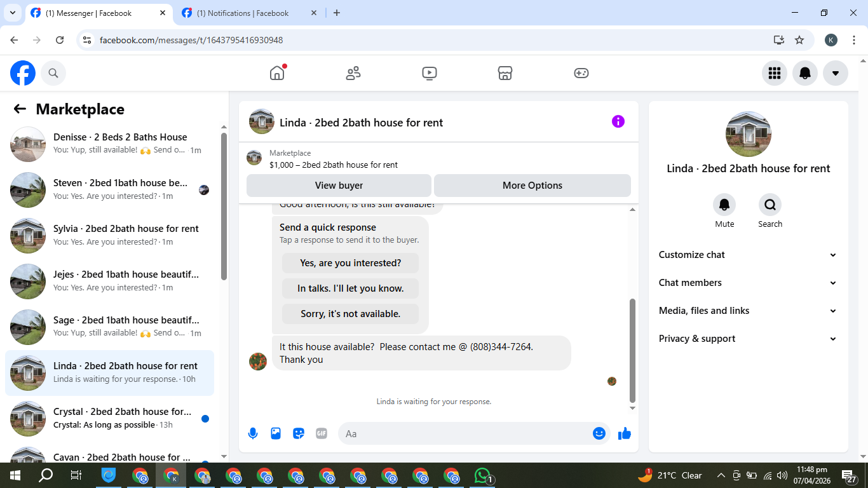Image resolution: width=868 pixels, height=488 pixels.
Task: Open the Chrome tab search dropdown
Action: click(x=12, y=13)
